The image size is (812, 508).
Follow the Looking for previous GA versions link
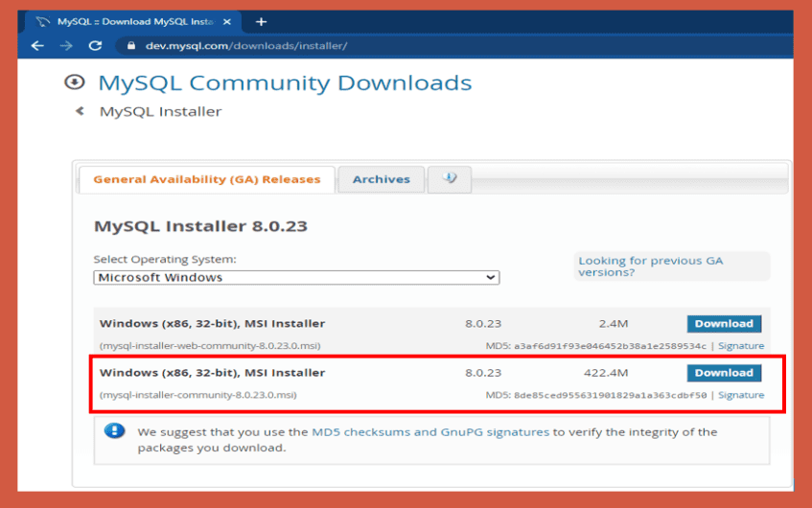click(650, 266)
